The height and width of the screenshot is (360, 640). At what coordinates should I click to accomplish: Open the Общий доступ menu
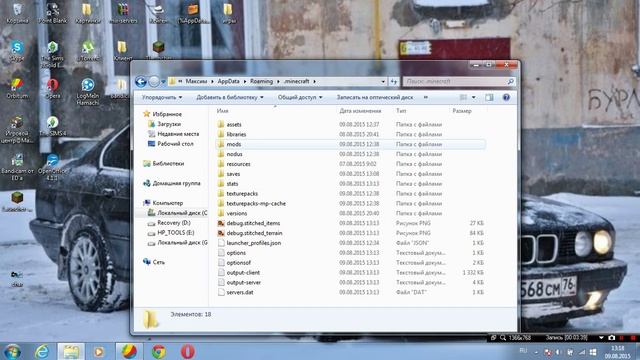(300, 98)
